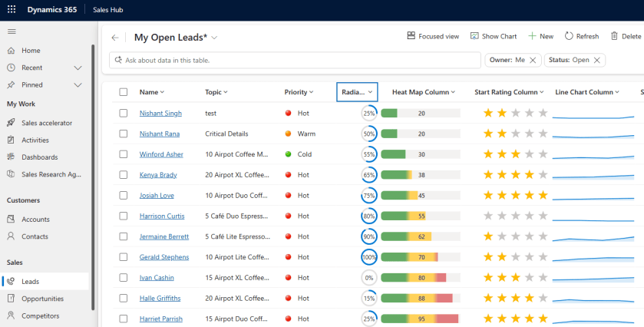The height and width of the screenshot is (327, 644).
Task: Click the Focused view icon
Action: pyautogui.click(x=411, y=36)
